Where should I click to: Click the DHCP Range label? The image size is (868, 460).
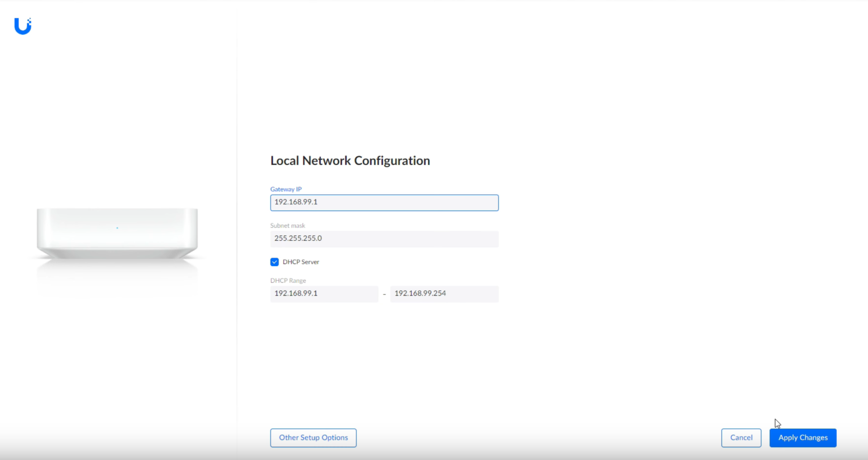click(x=288, y=281)
